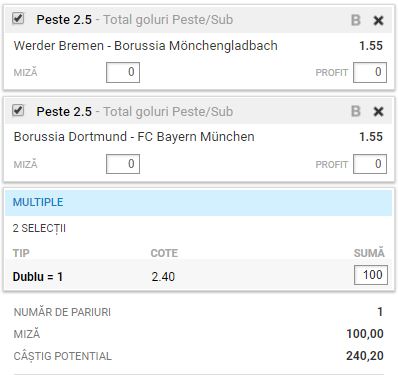Remove the Werder Bremen selection with X
The image size is (398, 375).
click(x=378, y=21)
